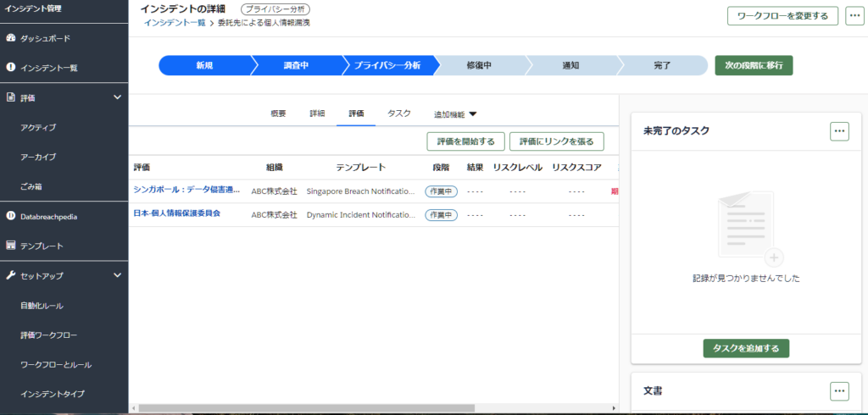
Task: Click the 次の段階に移行 button
Action: 754,66
